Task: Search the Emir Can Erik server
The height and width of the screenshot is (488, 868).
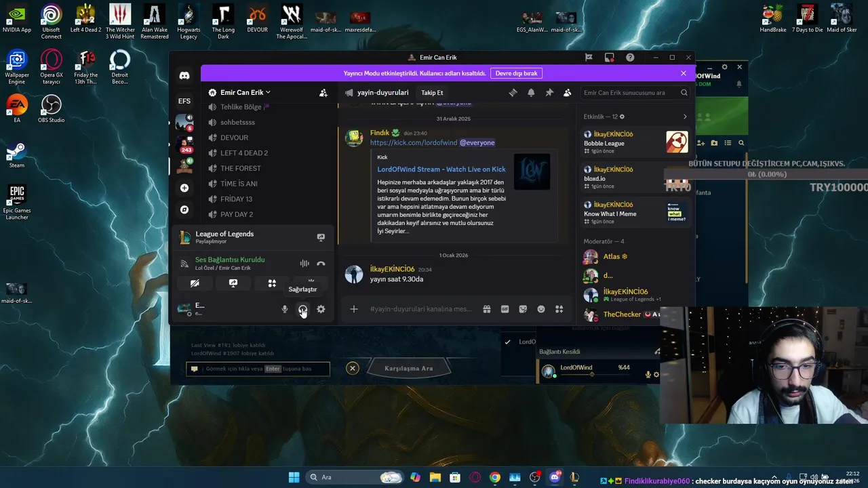Action: pyautogui.click(x=635, y=93)
